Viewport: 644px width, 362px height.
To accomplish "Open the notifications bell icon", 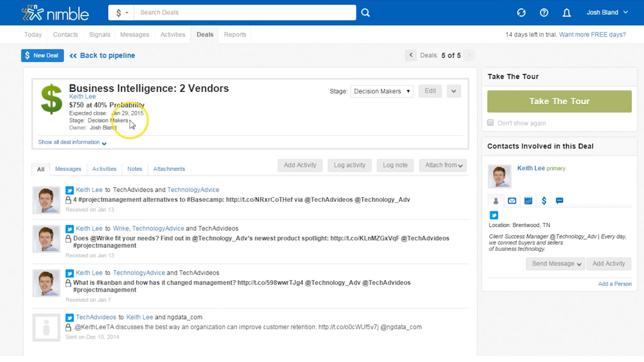I will click(x=567, y=12).
